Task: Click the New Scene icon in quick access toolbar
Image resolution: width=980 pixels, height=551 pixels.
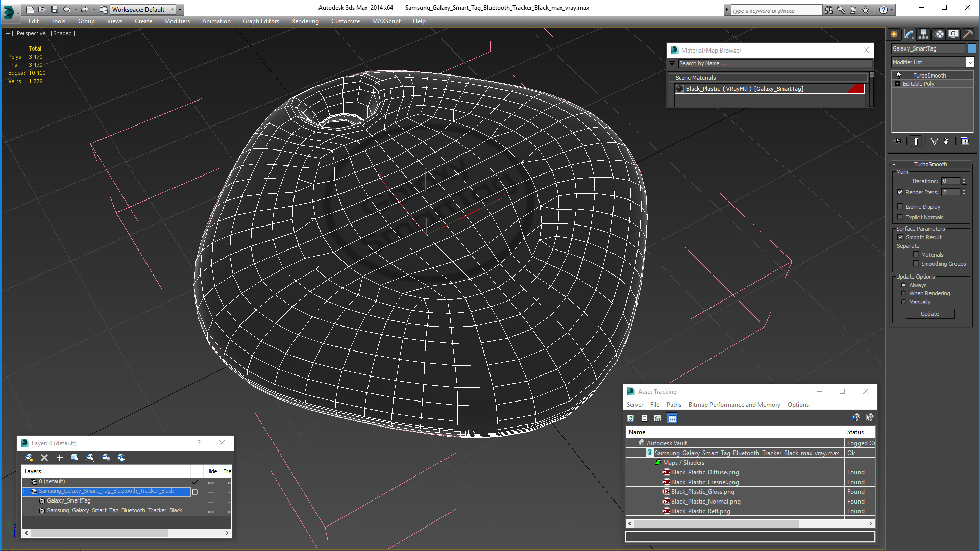Action: [x=30, y=9]
